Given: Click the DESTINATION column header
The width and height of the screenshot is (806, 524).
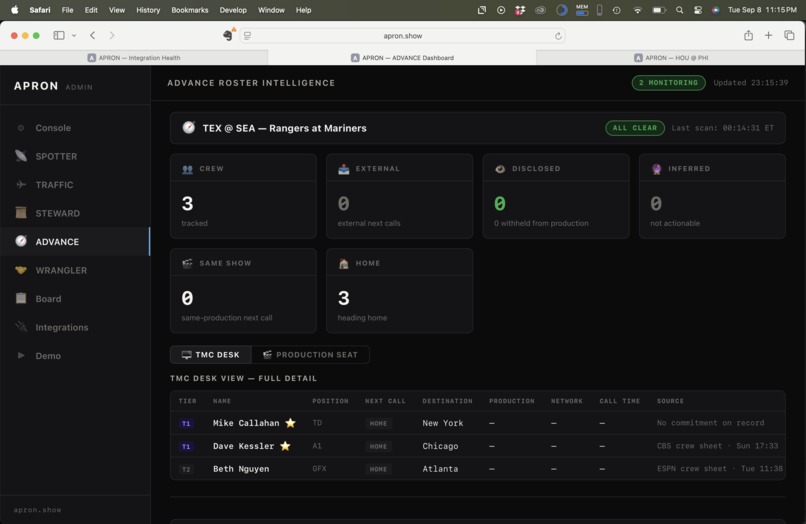Looking at the screenshot, I should point(447,401).
